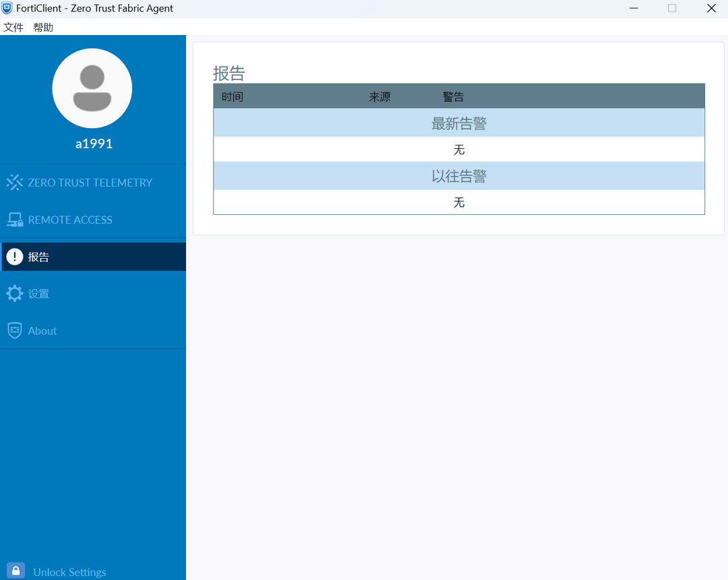This screenshot has height=580, width=728.
Task: Switch to the 设置 sidebar entry
Action: pos(38,293)
